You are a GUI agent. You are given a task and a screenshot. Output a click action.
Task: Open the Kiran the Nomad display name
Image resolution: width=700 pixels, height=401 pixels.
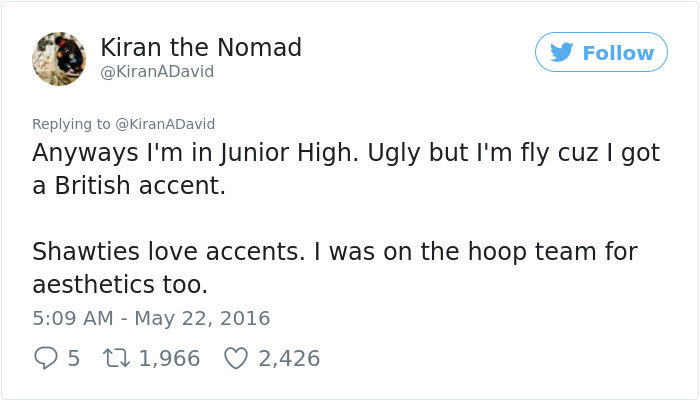[201, 47]
